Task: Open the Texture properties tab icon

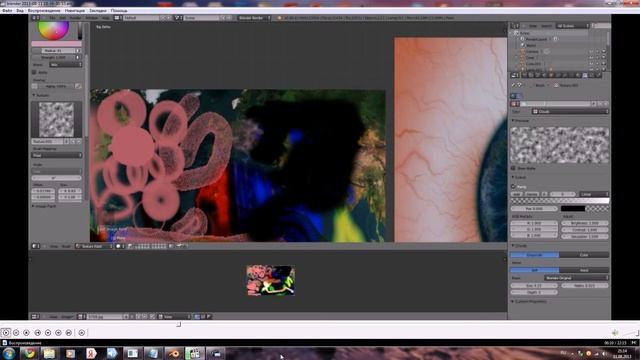Action: [x=584, y=76]
